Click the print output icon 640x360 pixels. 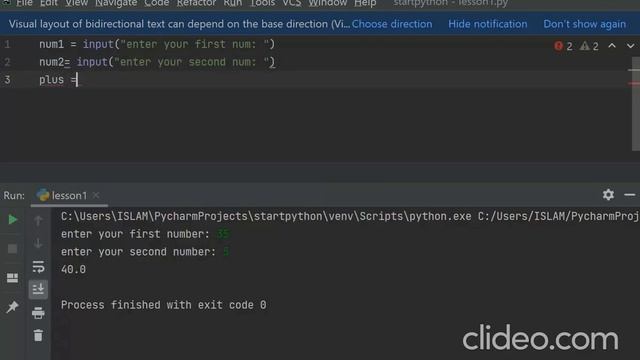click(38, 313)
